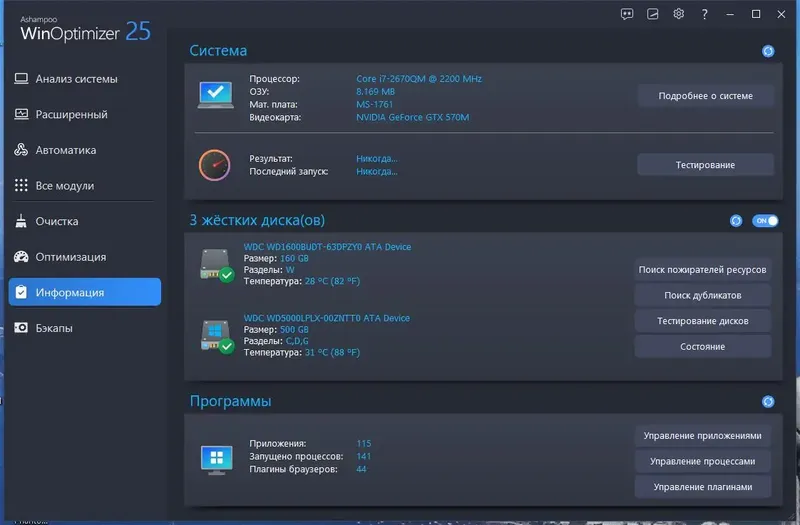Image resolution: width=800 pixels, height=525 pixels.
Task: Click Управление плагинами button
Action: (703, 487)
